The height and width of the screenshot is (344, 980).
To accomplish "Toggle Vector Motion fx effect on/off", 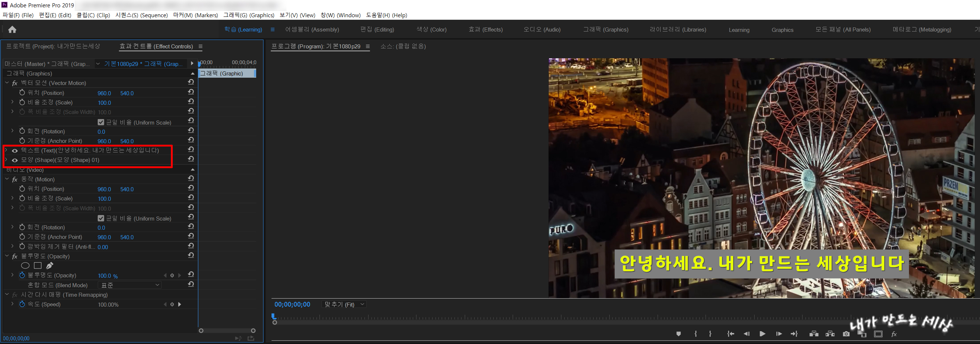I will pyautogui.click(x=15, y=83).
